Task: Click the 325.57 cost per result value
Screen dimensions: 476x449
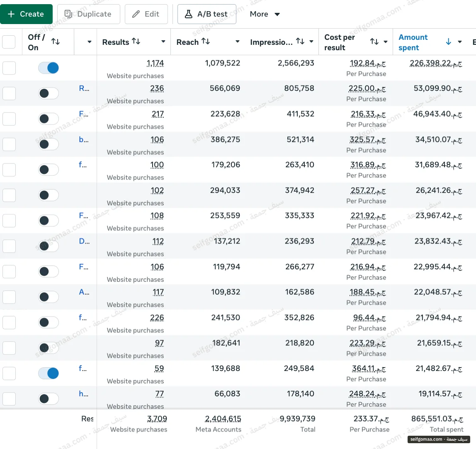Action: pyautogui.click(x=368, y=140)
